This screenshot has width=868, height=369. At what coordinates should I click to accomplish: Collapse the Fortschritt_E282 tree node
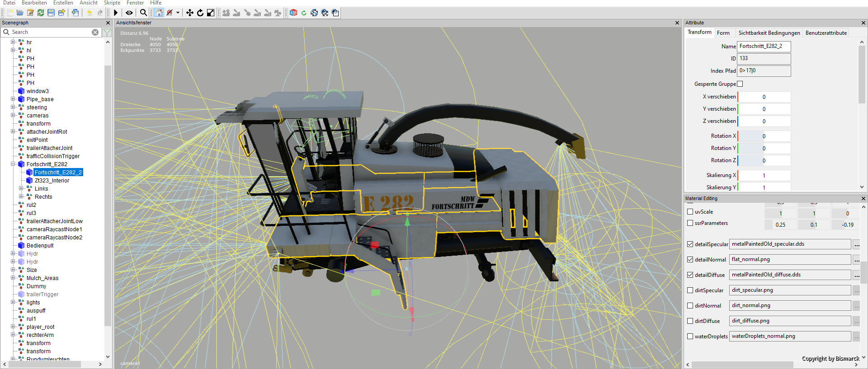13,164
